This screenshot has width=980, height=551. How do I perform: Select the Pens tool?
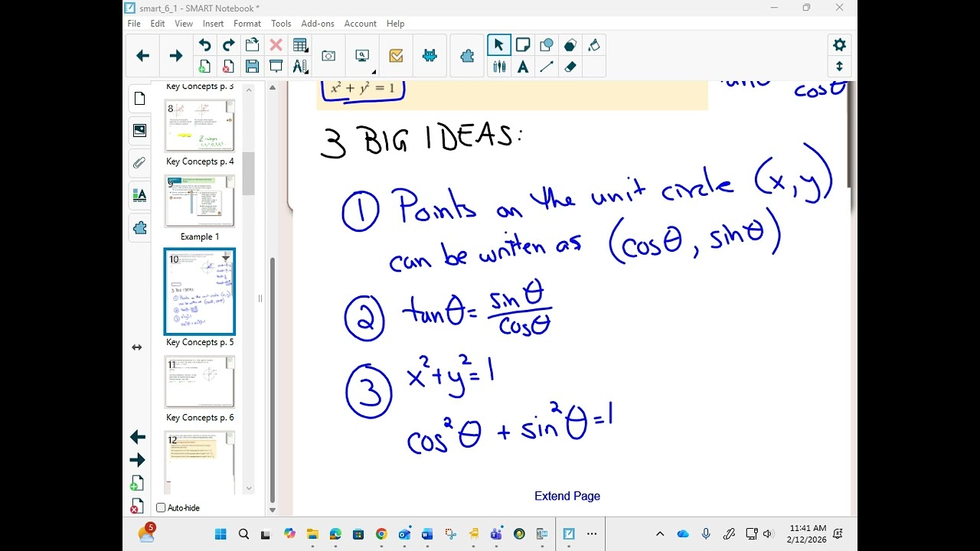coord(499,67)
